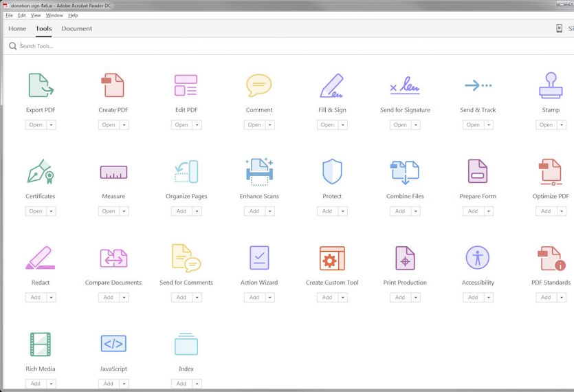Viewport: 574px width, 392px height.
Task: Click the Index tool icon
Action: [186, 344]
